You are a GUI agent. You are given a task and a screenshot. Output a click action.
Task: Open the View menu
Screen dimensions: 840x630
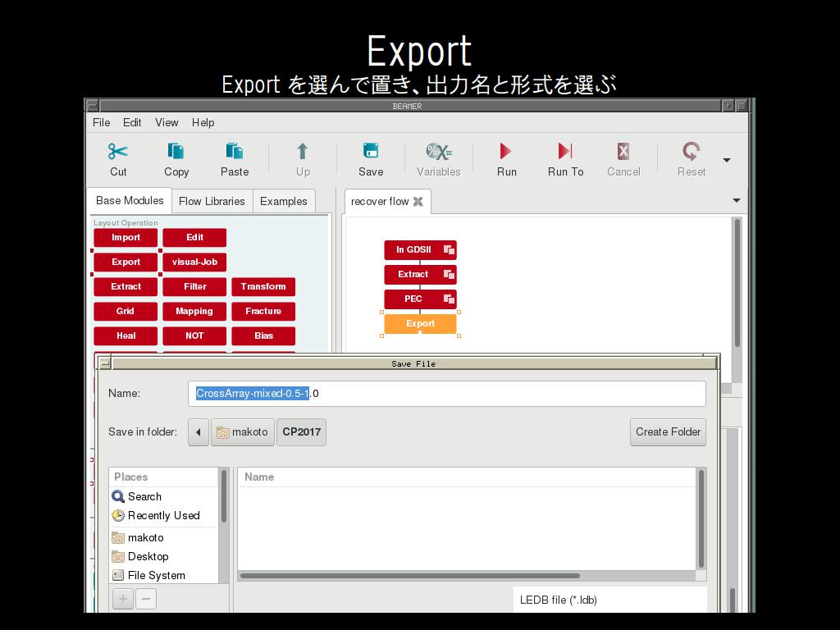click(x=167, y=123)
